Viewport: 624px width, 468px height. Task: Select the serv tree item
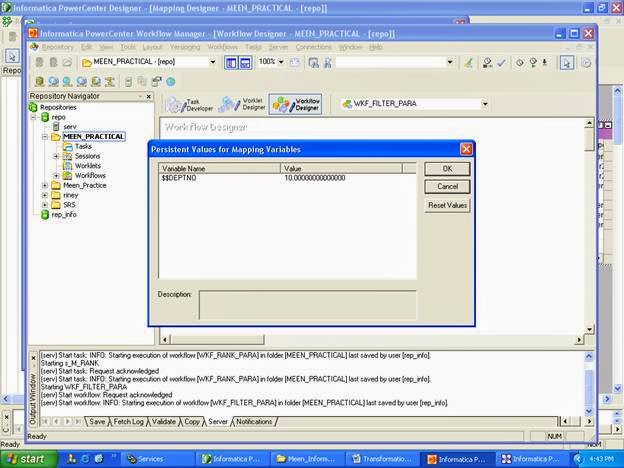[70, 127]
